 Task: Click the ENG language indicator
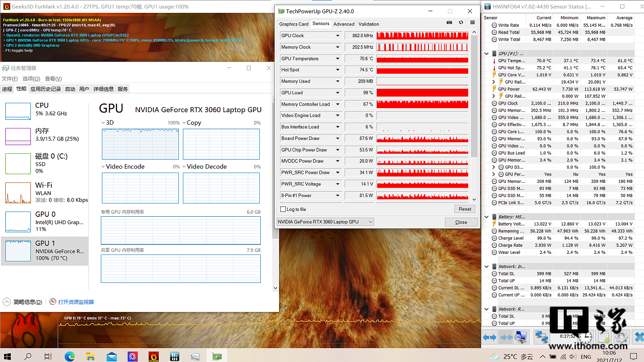coord(586,357)
